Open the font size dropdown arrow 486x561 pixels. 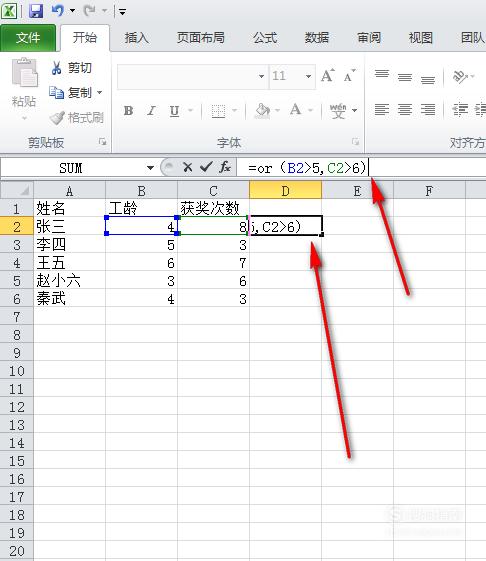308,76
